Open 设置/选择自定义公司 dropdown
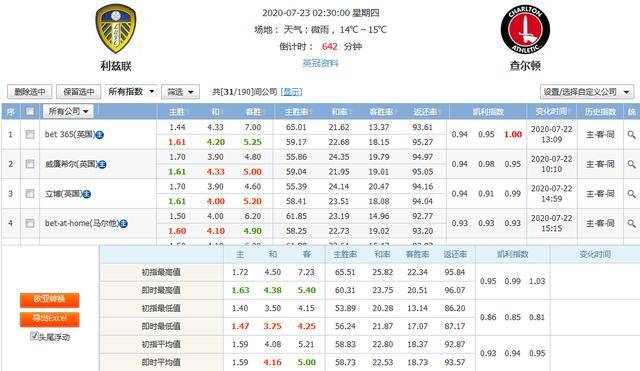The height and width of the screenshot is (371, 640). coord(587,92)
